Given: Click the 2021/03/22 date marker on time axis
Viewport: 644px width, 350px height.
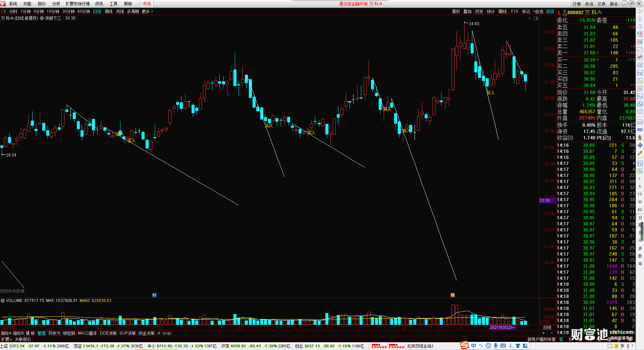Looking at the screenshot, I should click(502, 327).
